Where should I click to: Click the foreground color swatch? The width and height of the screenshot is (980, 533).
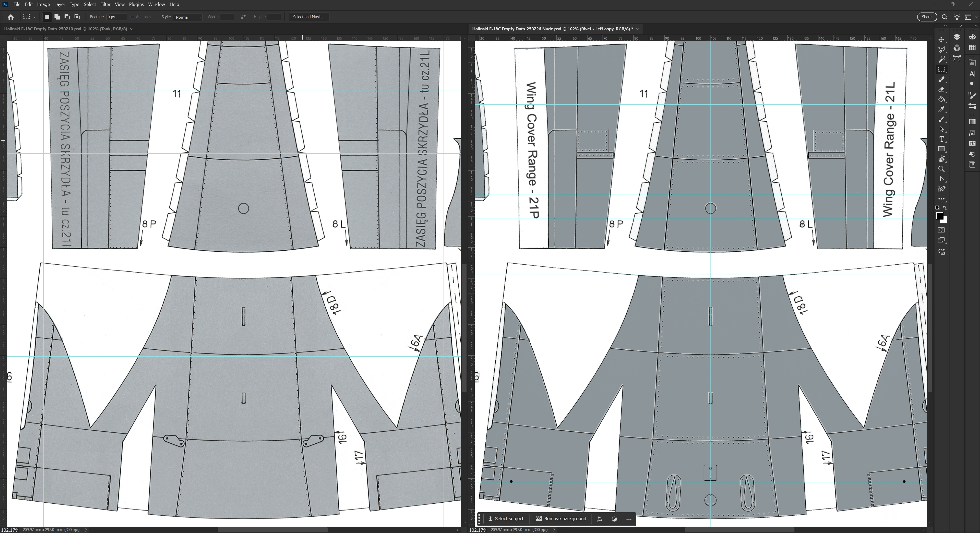click(939, 216)
